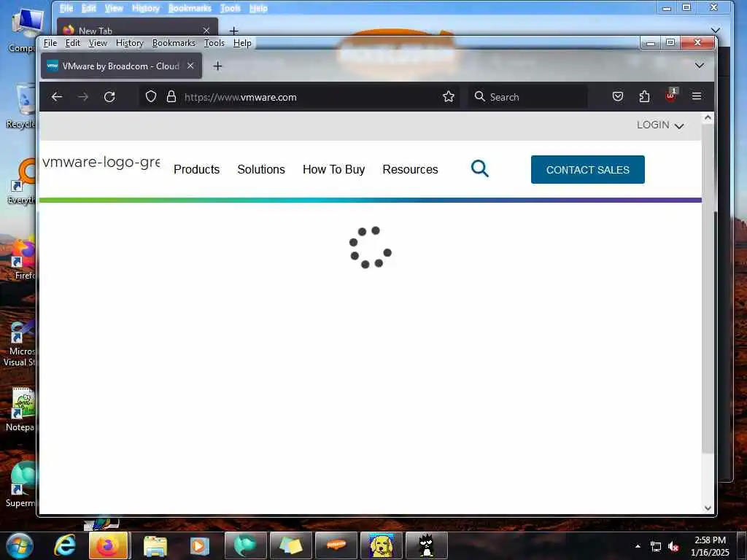Close the New Tab in background window
The image size is (747, 560).
[x=206, y=31]
